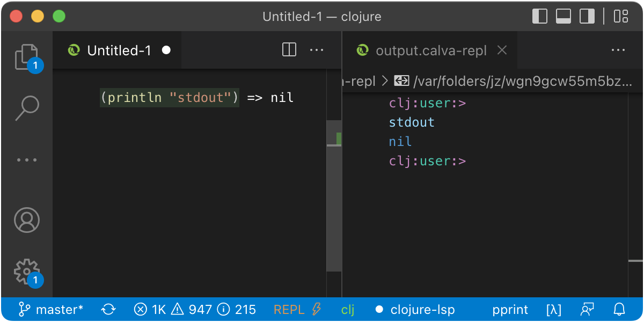This screenshot has width=644, height=322.
Task: Click the pprint status bar item
Action: tap(510, 309)
